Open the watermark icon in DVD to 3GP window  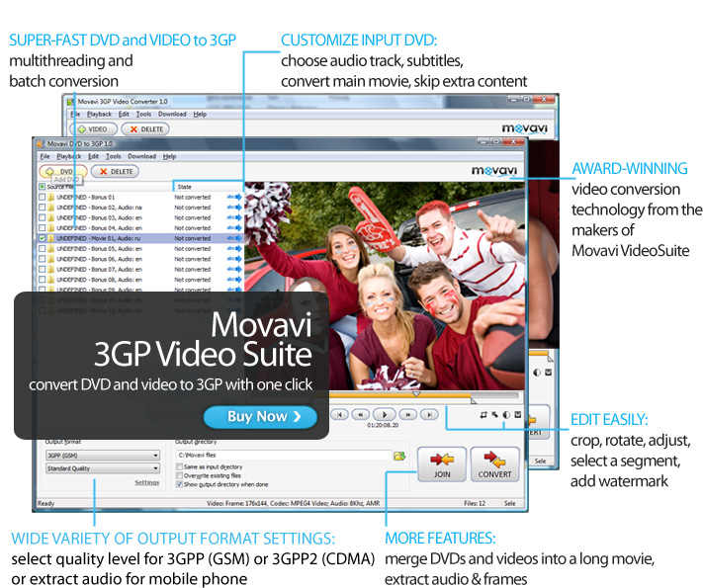coord(517,414)
